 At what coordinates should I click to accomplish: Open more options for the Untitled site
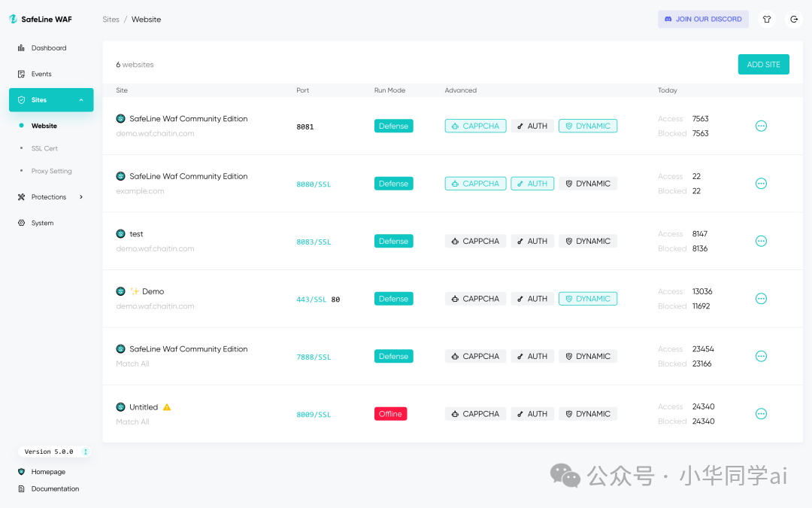tap(761, 414)
